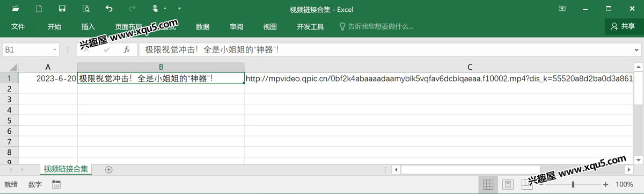Select column C header

(x=438, y=67)
